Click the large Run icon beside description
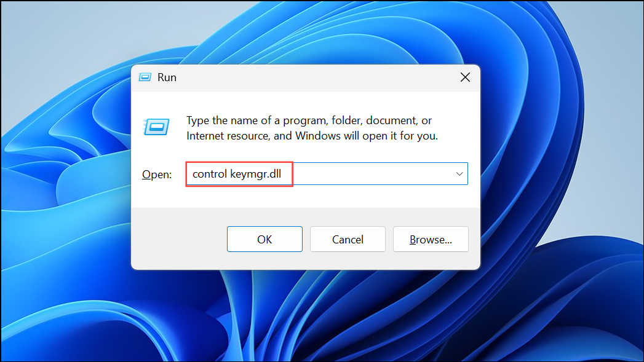644x362 pixels. [x=156, y=127]
